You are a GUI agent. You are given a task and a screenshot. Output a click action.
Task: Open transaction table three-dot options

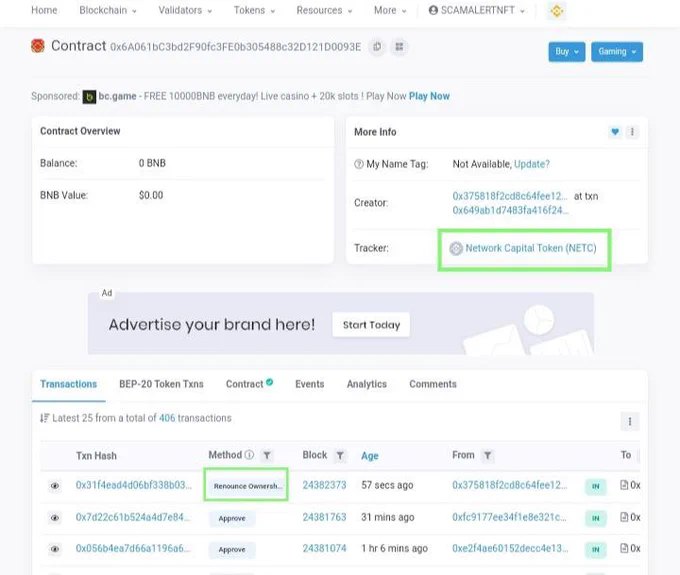630,421
